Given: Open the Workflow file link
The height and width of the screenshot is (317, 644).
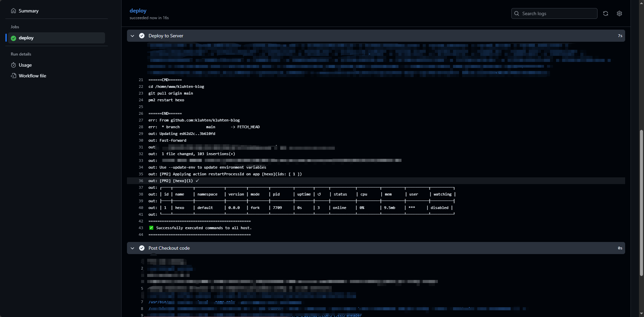Looking at the screenshot, I should (x=32, y=76).
